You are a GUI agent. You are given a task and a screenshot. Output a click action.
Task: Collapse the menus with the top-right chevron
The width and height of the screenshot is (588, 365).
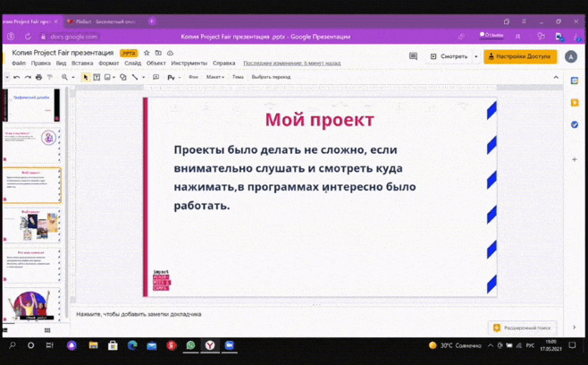coord(557,77)
